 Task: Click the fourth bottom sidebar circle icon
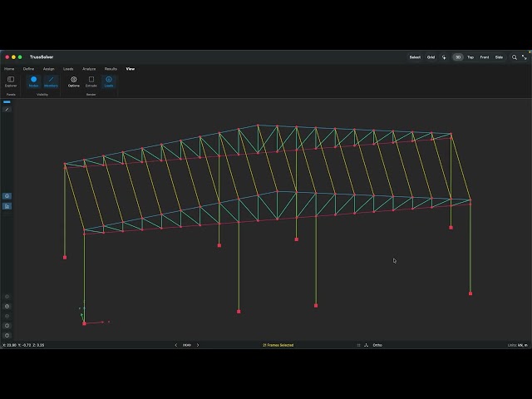(x=7, y=326)
